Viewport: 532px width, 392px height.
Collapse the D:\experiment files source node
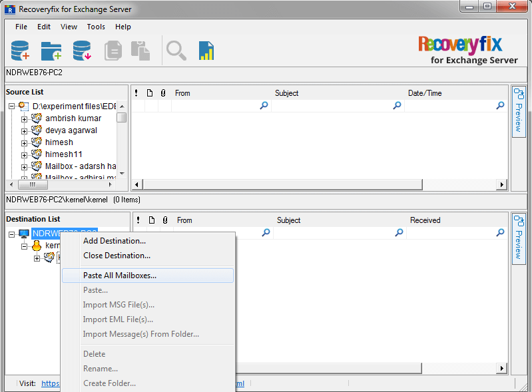[x=11, y=106]
